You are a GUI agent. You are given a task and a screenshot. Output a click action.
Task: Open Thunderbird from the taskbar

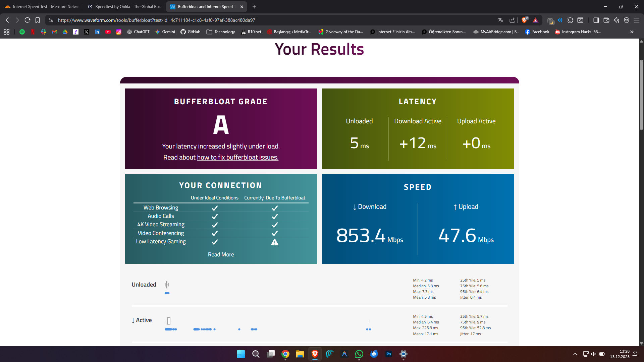[374, 354]
